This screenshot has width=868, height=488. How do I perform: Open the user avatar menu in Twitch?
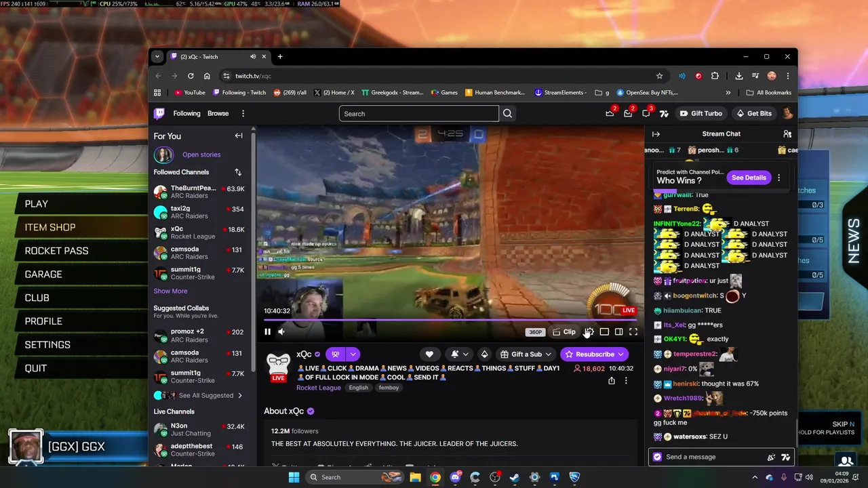coord(787,113)
